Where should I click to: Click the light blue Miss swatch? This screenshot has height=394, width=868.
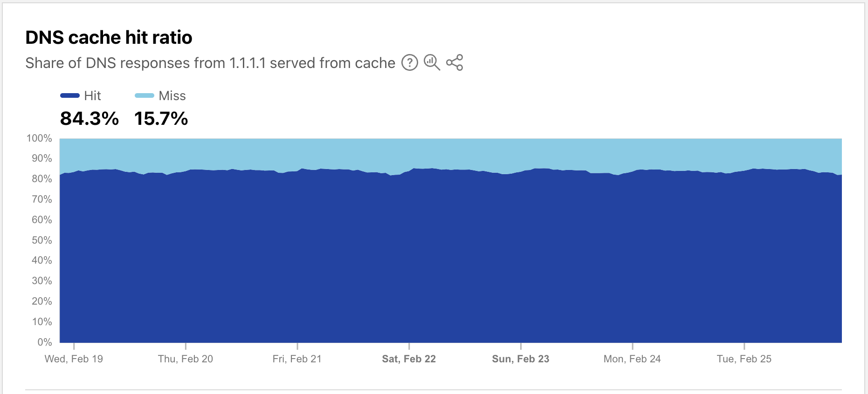(145, 95)
